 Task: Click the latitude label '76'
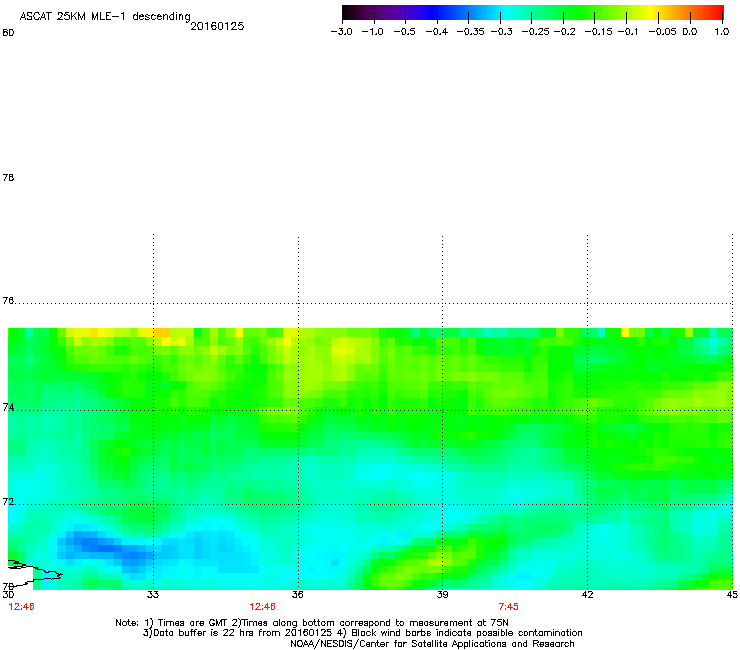pos(8,300)
